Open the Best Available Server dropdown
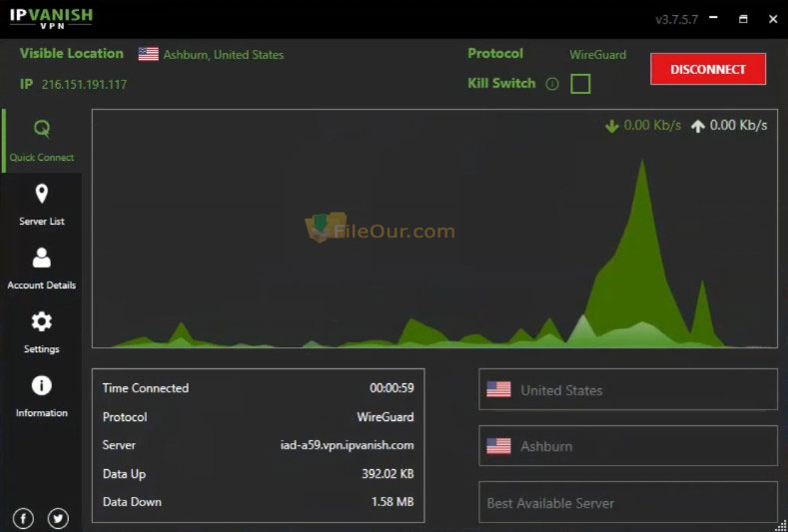 point(628,502)
